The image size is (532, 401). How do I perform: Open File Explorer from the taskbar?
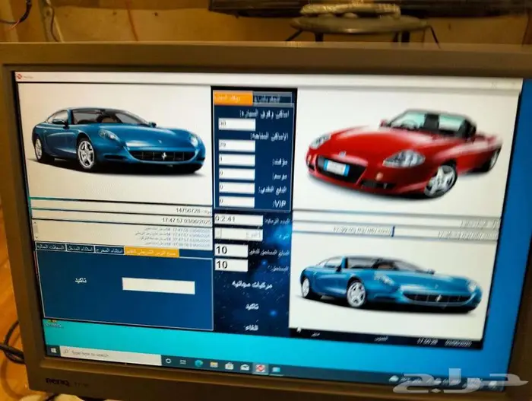pyautogui.click(x=214, y=365)
